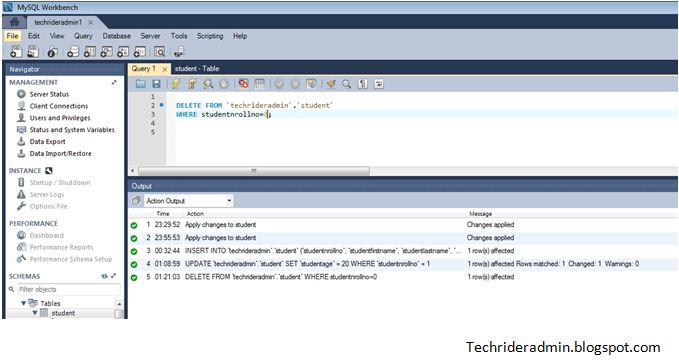This screenshot has height=360, width=679.
Task: Click the create new function icon
Action: [x=139, y=52]
